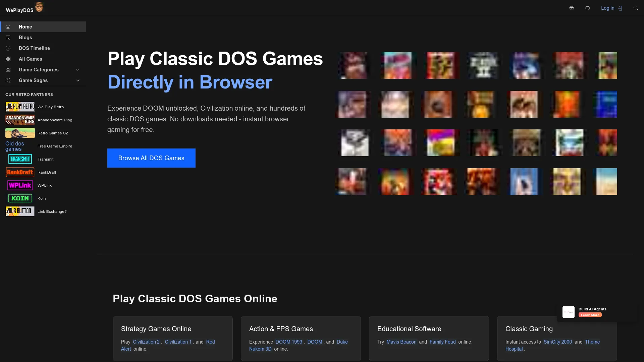Click the Retro Games CZ banner image
Viewport: 644px width, 362px height.
click(20, 133)
